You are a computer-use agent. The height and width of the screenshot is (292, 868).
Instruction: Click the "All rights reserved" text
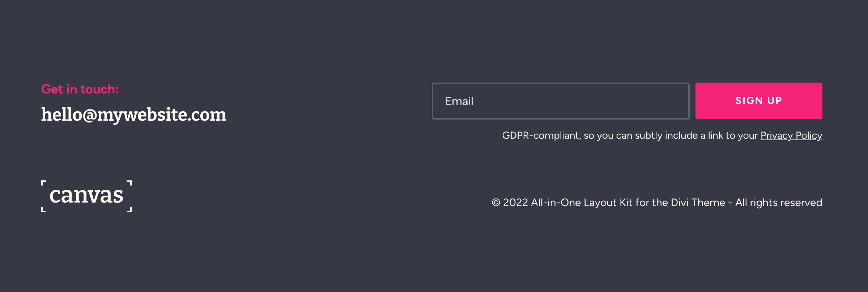point(779,203)
